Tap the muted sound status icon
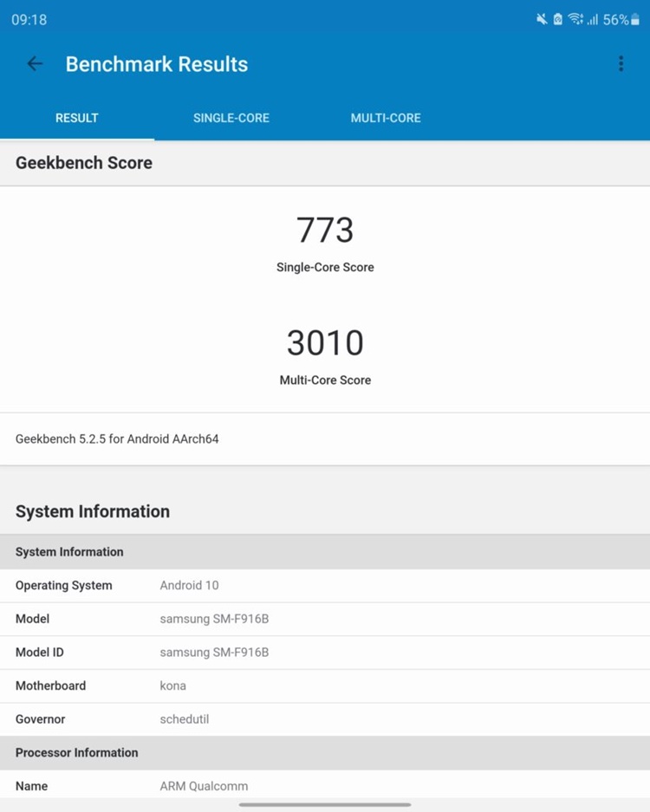The width and height of the screenshot is (650, 812). click(542, 20)
